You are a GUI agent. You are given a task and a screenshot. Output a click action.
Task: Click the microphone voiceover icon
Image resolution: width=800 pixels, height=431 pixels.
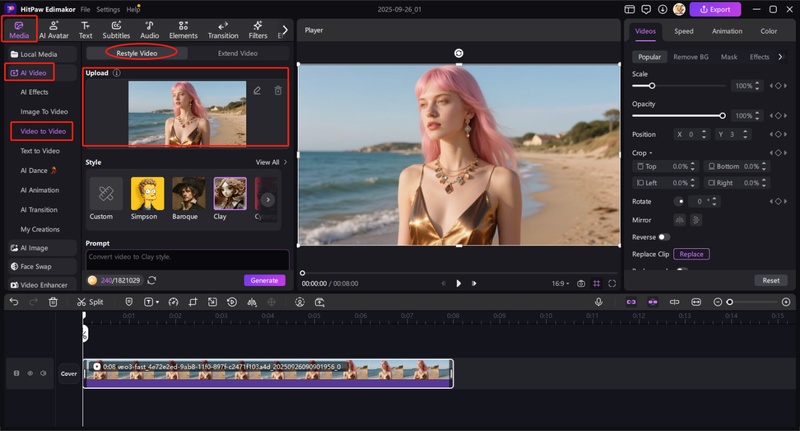[x=598, y=301]
